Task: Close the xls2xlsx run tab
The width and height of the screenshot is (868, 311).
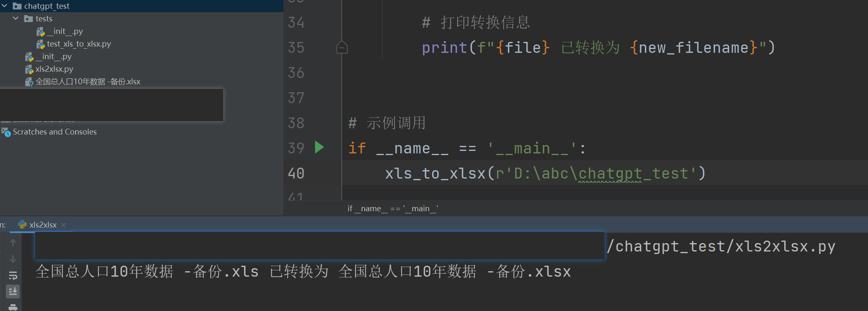Action: coord(64,225)
